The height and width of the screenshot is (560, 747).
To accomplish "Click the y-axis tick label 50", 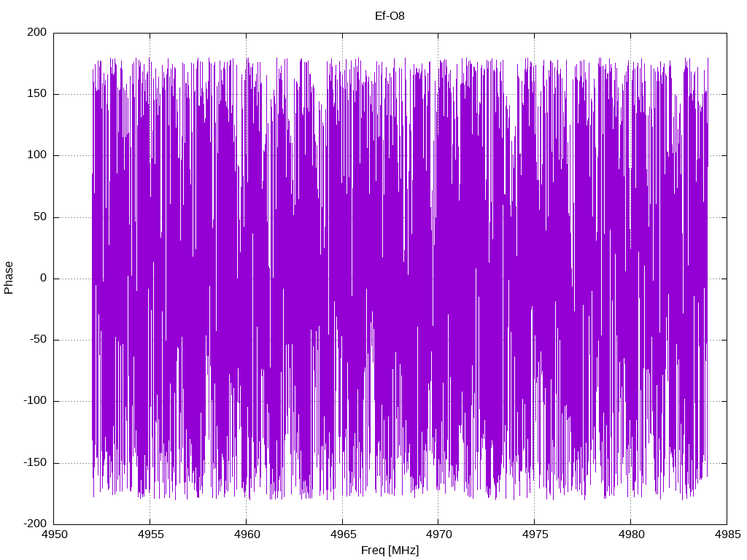I will pyautogui.click(x=41, y=217).
